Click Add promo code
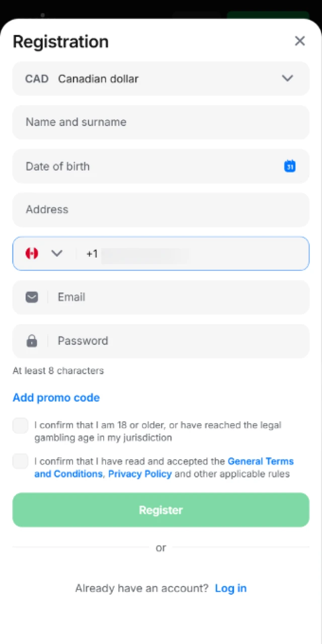Image resolution: width=322 pixels, height=644 pixels. [x=56, y=397]
